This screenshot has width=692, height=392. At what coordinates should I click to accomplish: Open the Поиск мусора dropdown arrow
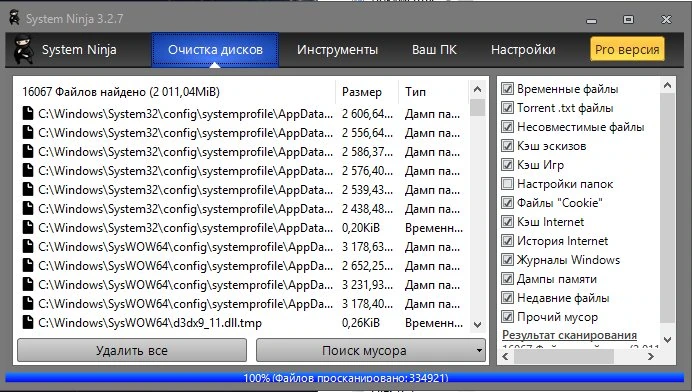click(x=479, y=351)
